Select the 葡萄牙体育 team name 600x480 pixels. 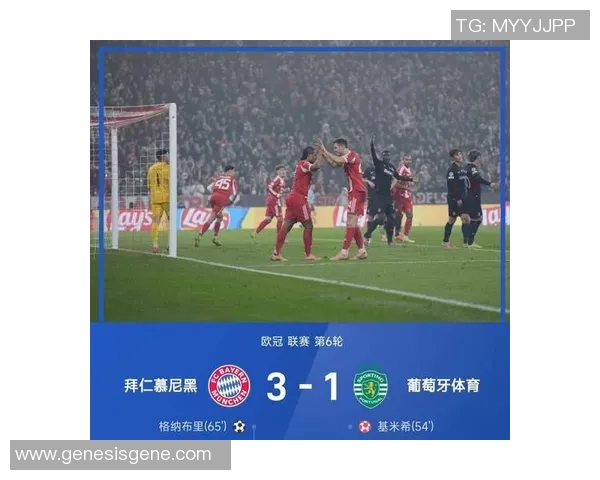(443, 385)
